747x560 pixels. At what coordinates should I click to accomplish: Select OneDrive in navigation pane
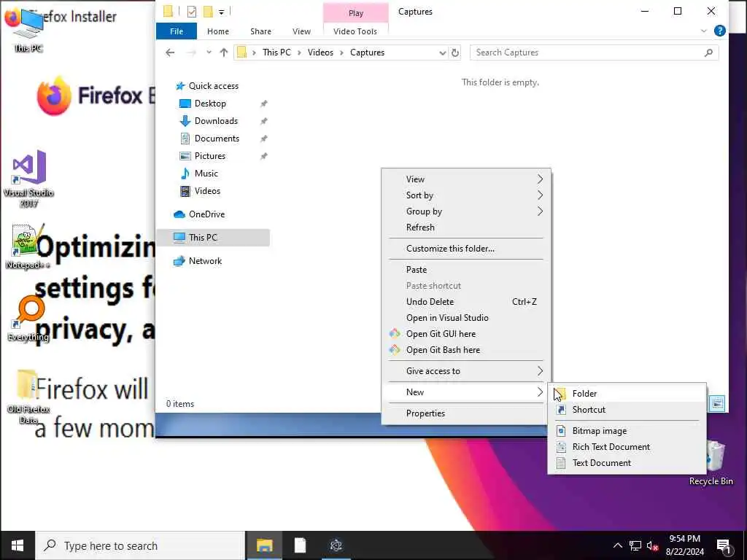[x=206, y=214]
